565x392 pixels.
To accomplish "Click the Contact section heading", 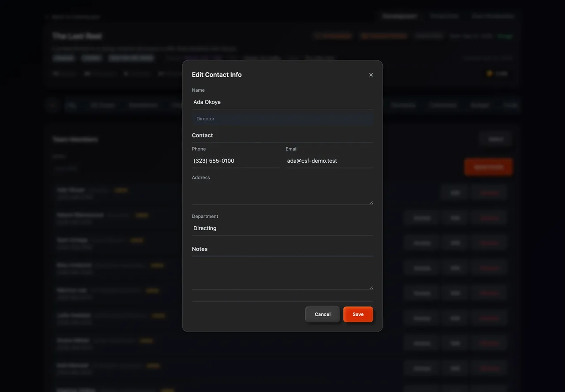I will click(x=203, y=135).
